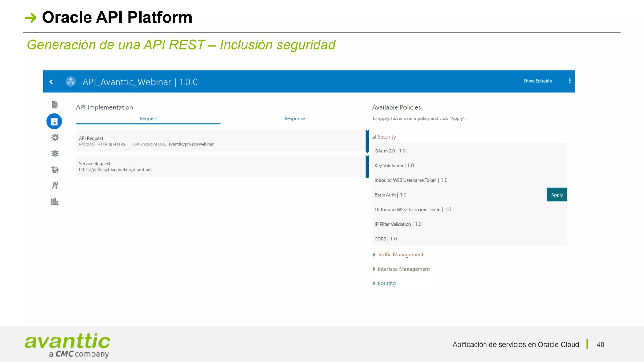Open the stacked layers sidebar icon
The height and width of the screenshot is (362, 644).
point(55,153)
